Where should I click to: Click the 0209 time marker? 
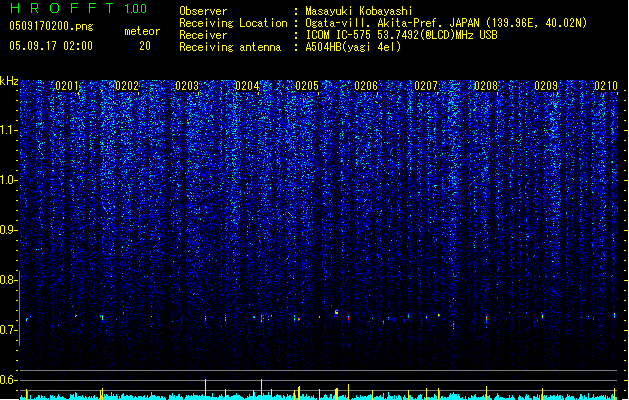click(x=546, y=86)
